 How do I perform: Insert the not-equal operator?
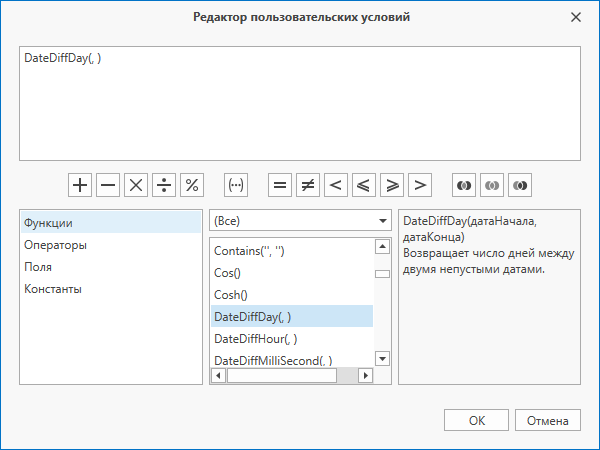coord(308,185)
